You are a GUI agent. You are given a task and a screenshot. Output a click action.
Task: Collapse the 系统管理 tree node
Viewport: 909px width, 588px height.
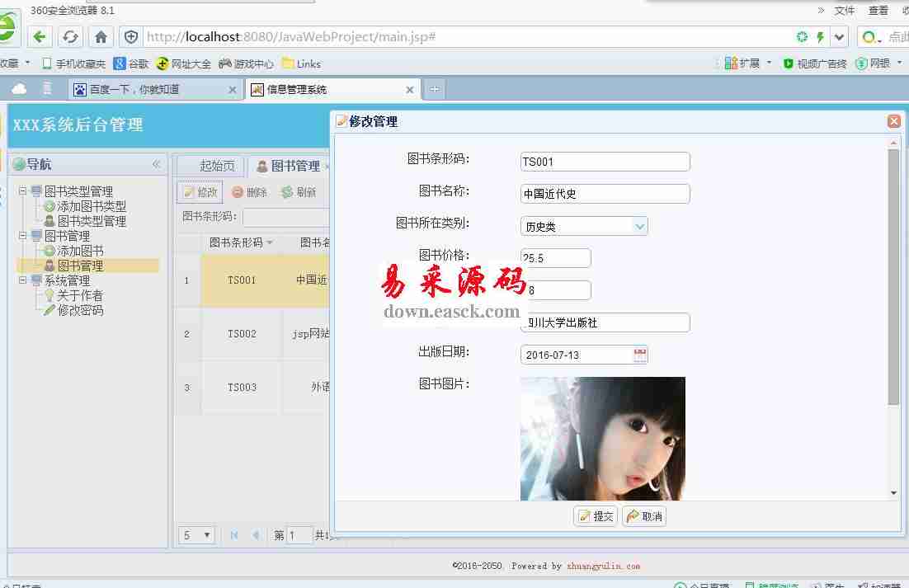pos(23,280)
